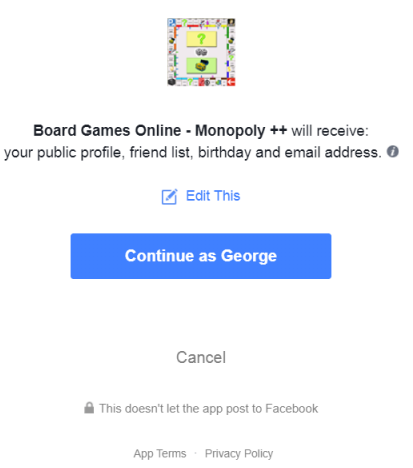Open the Edit This link
Viewport: 413px width, 468px height.
213,196
